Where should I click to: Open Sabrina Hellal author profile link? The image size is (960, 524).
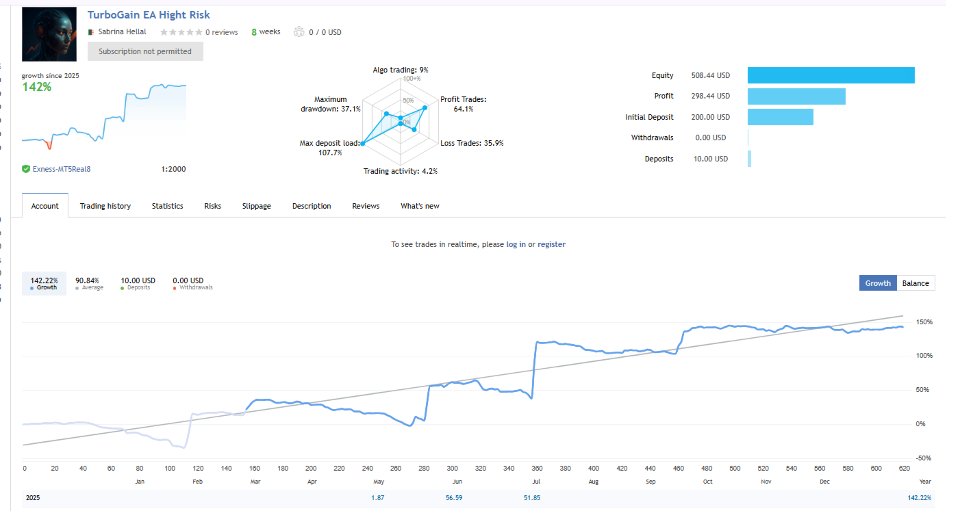[x=123, y=32]
